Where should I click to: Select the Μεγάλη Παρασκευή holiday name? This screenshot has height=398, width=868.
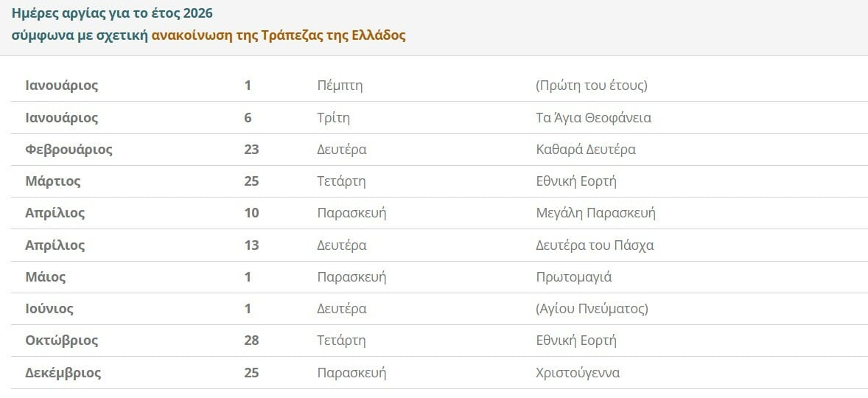coord(595,213)
